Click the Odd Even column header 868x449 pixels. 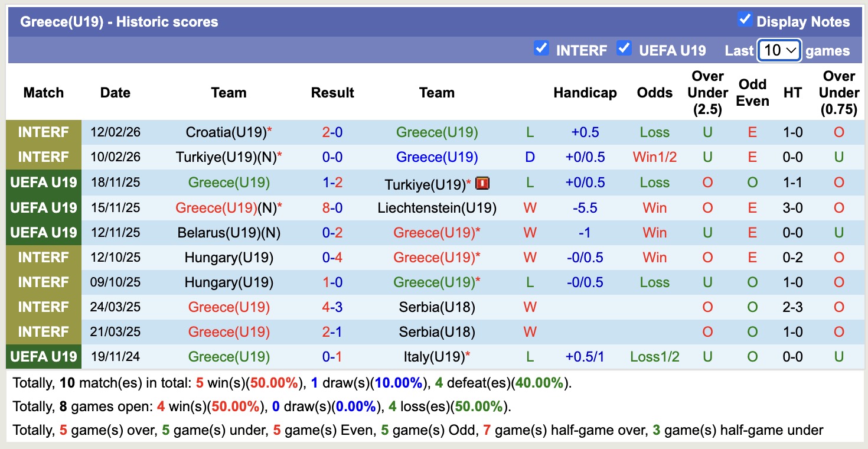[752, 93]
